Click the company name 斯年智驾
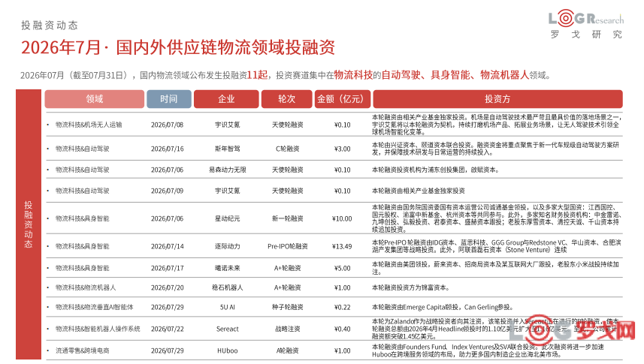644x364 pixels. [228, 149]
